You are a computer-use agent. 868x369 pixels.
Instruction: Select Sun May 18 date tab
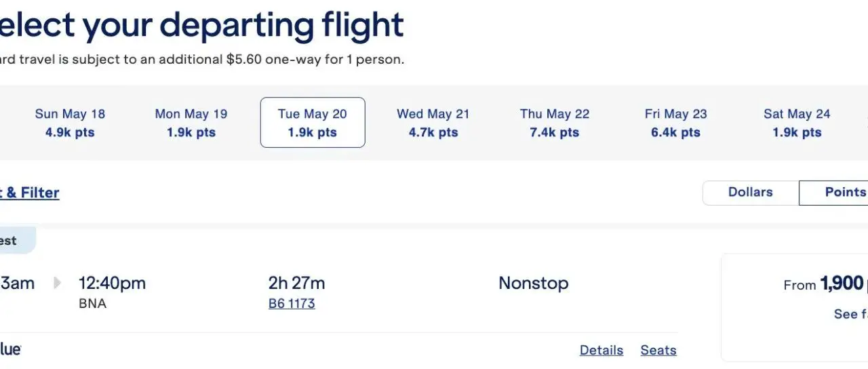point(70,123)
